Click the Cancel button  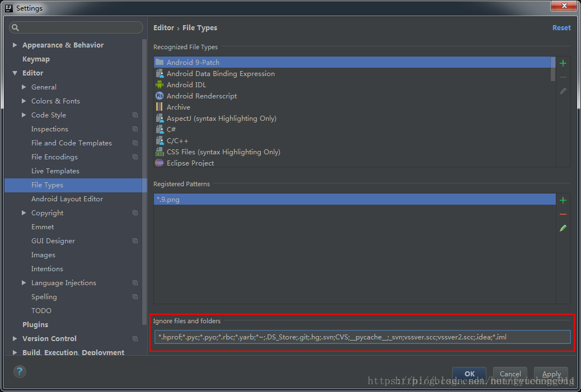coord(510,374)
